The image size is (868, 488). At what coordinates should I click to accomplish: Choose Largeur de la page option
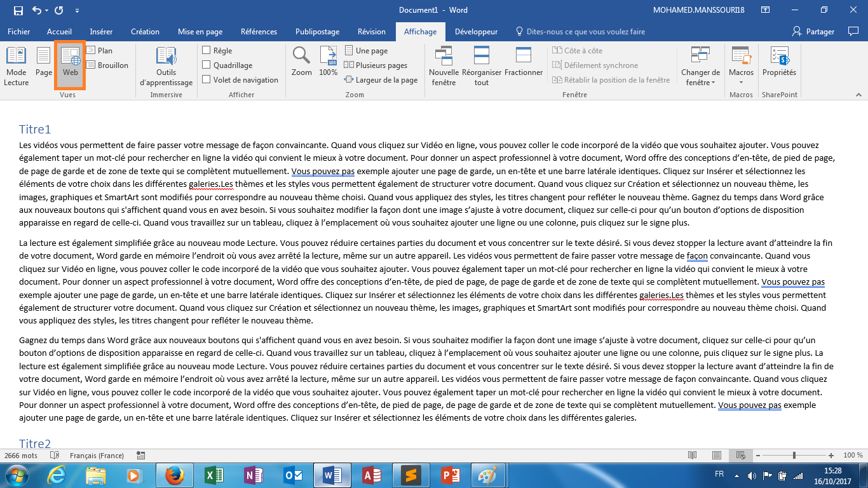[x=381, y=80]
